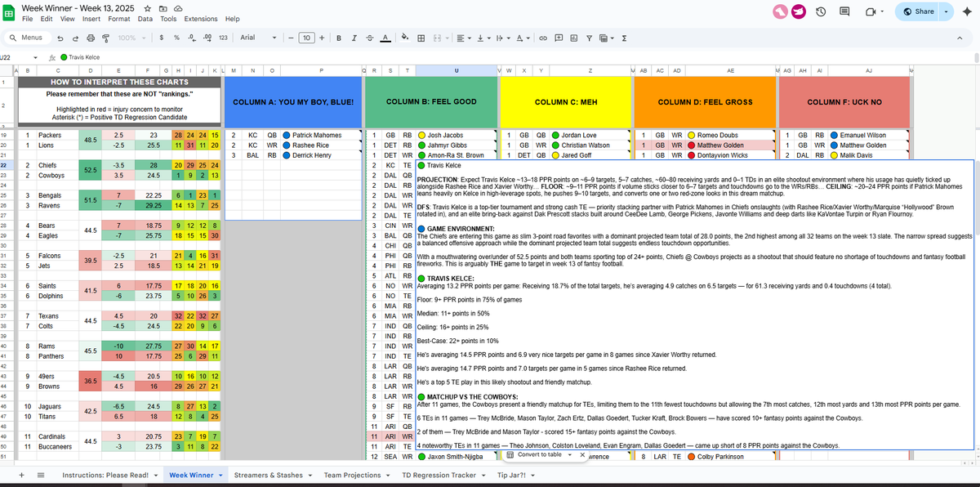Toggle bold formatting

coord(340,38)
